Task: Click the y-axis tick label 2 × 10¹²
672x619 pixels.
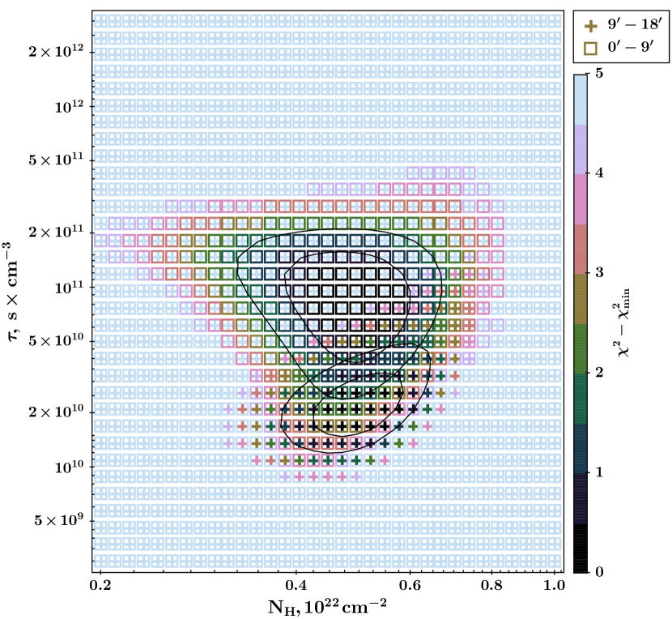Action: [56, 52]
